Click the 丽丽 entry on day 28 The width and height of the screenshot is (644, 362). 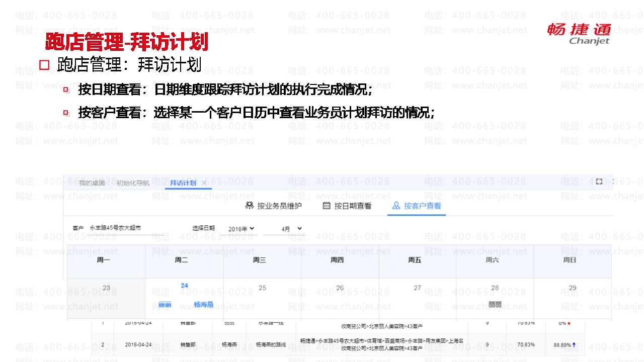pos(495,305)
